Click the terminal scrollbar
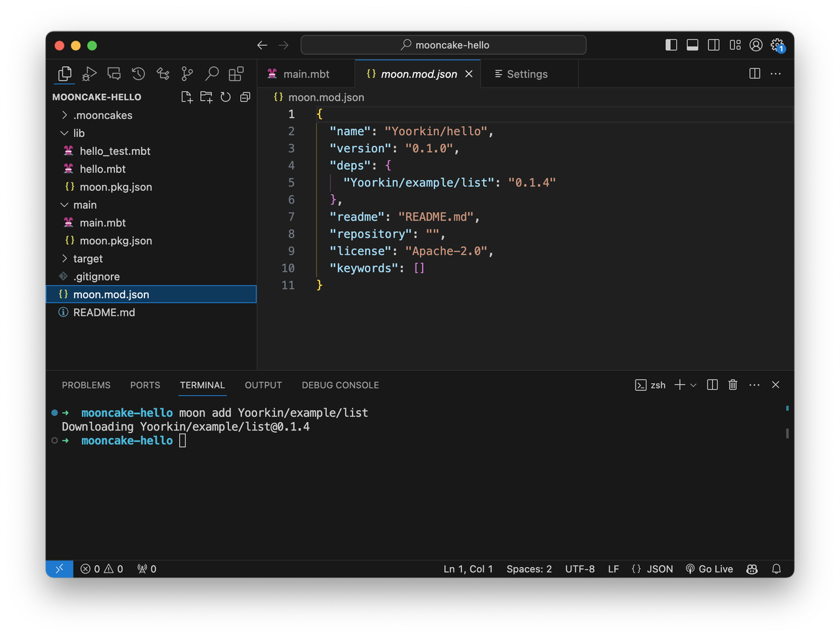The image size is (840, 638). point(787,433)
